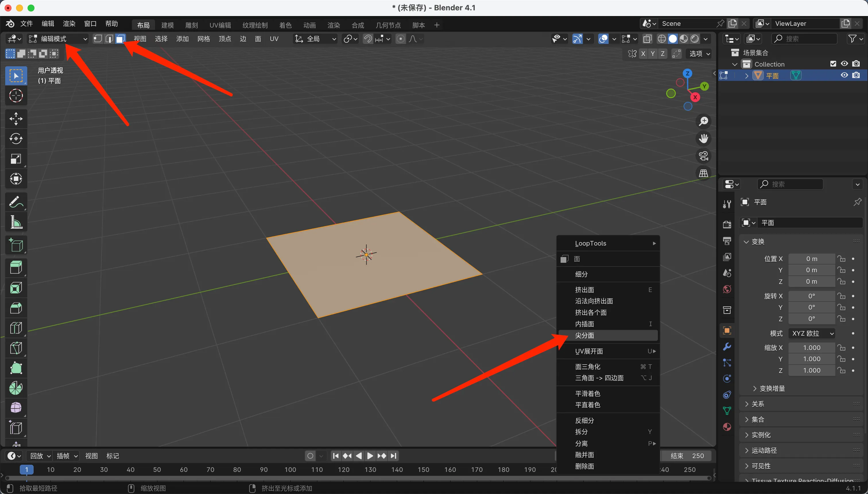Image resolution: width=868 pixels, height=494 pixels.
Task: Activate the Annotate pencil tool
Action: pos(16,202)
